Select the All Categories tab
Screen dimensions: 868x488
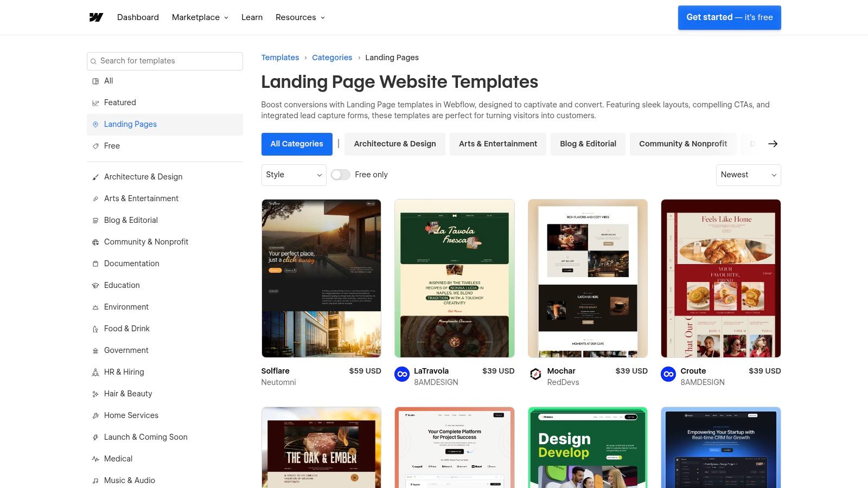coord(297,144)
